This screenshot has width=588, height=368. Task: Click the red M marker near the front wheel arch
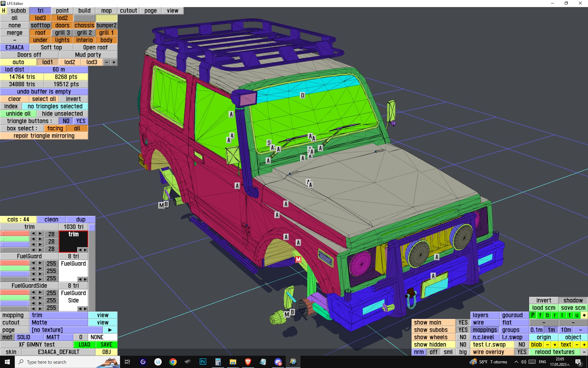tap(298, 259)
